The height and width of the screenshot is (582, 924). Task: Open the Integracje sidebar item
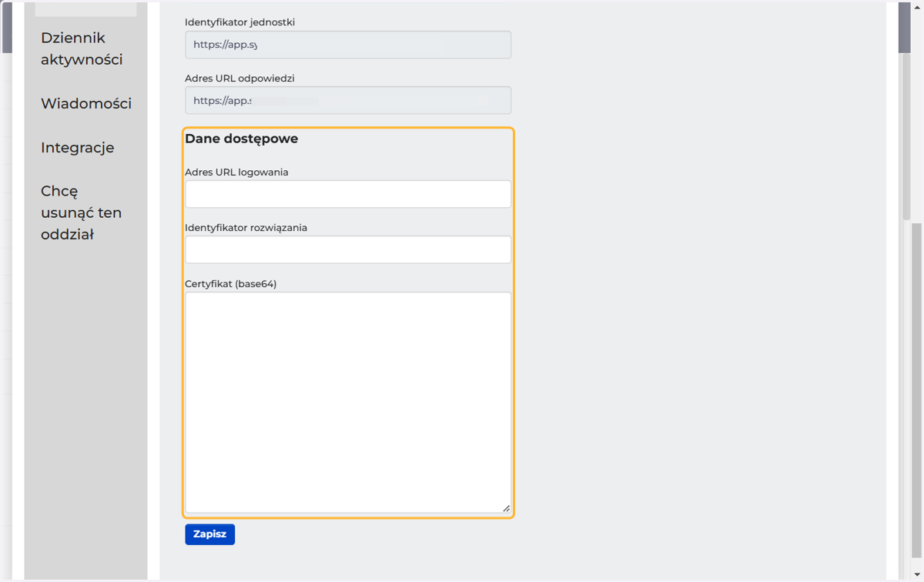point(77,147)
